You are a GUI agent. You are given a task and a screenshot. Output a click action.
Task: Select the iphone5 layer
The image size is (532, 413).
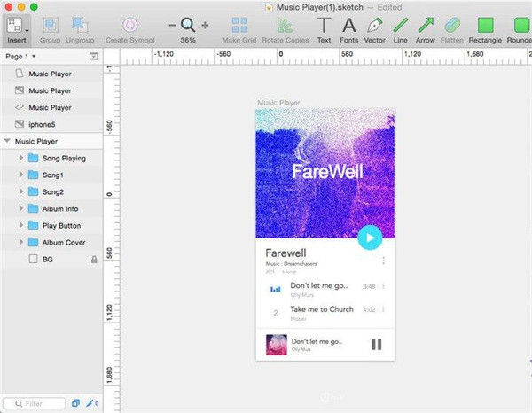coord(41,124)
